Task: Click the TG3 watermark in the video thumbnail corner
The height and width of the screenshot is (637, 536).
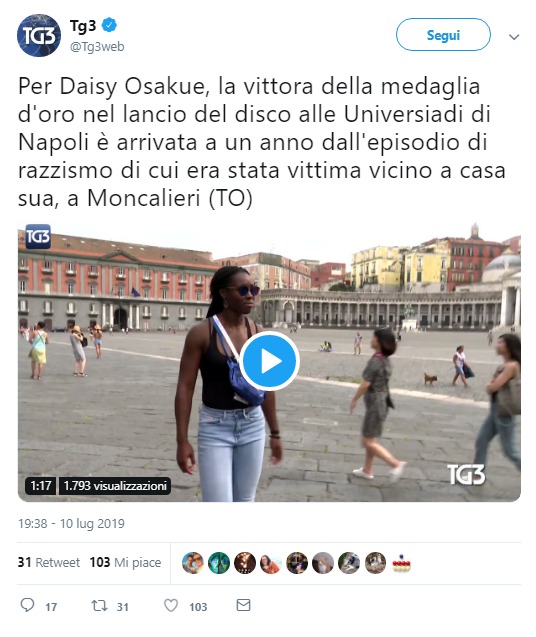Action: pyautogui.click(x=466, y=474)
